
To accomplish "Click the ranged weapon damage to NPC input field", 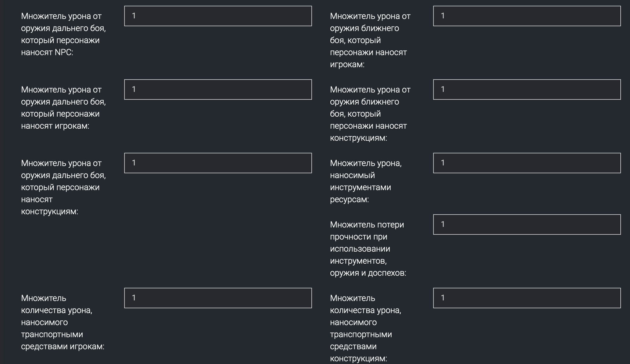I will tap(218, 16).
